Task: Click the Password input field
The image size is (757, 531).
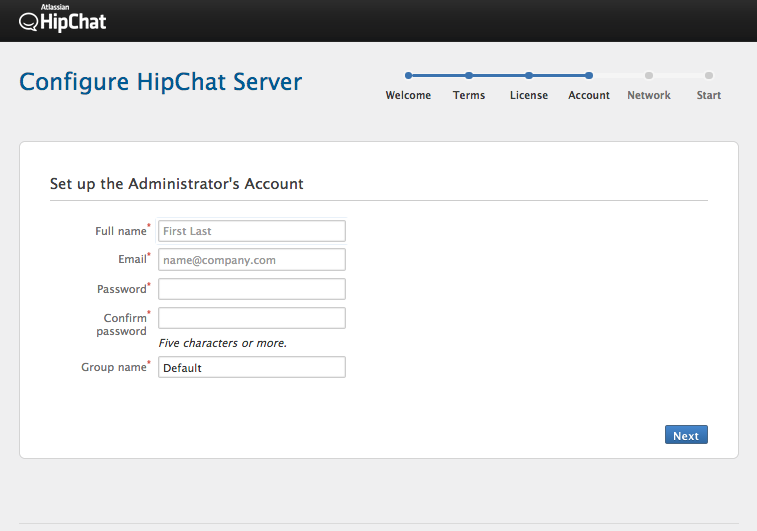Action: pos(252,289)
